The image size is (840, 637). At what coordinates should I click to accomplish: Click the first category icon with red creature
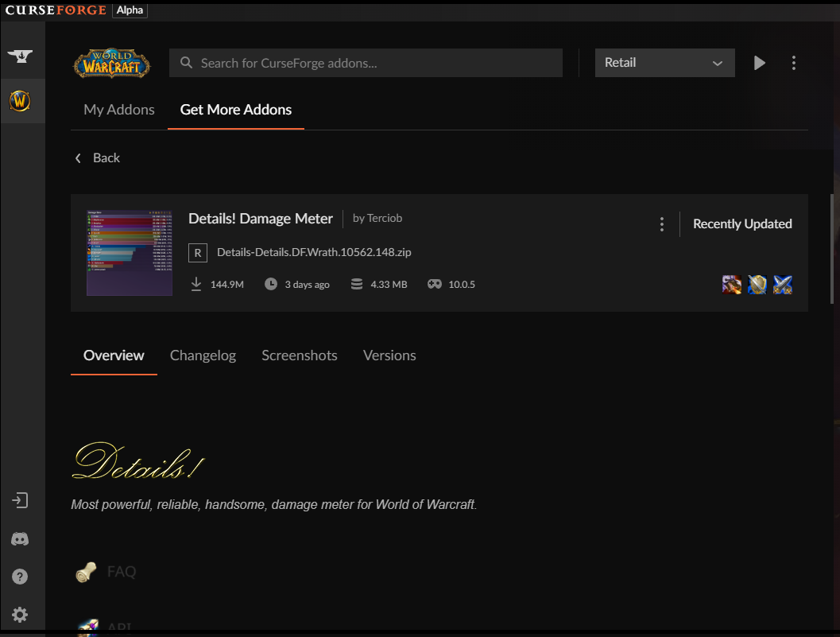tap(732, 285)
